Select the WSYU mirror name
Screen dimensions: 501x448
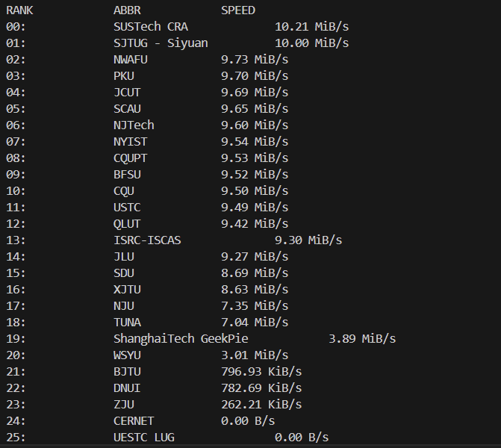click(x=127, y=355)
